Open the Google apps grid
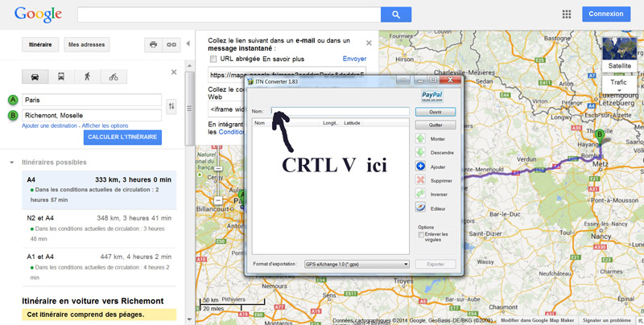The image size is (644, 325). [567, 14]
